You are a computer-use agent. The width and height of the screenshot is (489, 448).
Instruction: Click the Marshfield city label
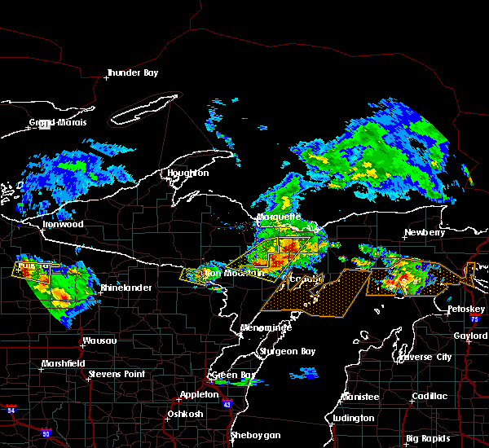click(x=64, y=363)
